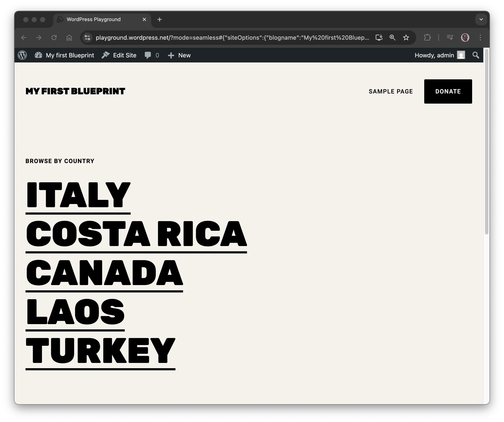The image size is (504, 422).
Task: Open Chrome's media controls flyout
Action: [450, 37]
